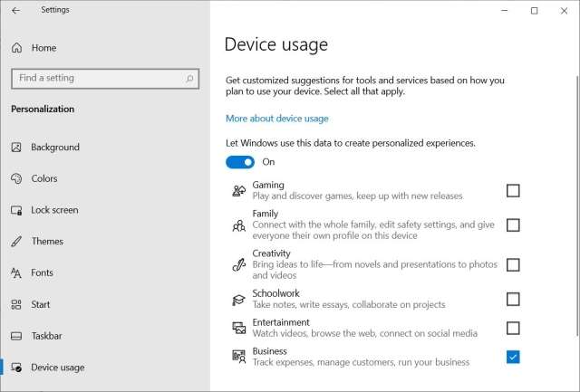Click the search magnifier icon
The width and height of the screenshot is (580, 392).
[189, 79]
